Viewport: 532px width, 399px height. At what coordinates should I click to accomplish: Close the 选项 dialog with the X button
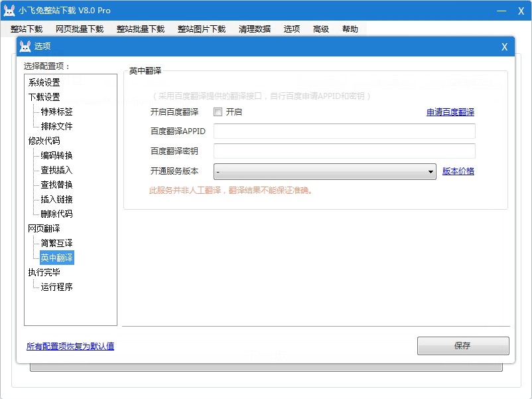[504, 46]
